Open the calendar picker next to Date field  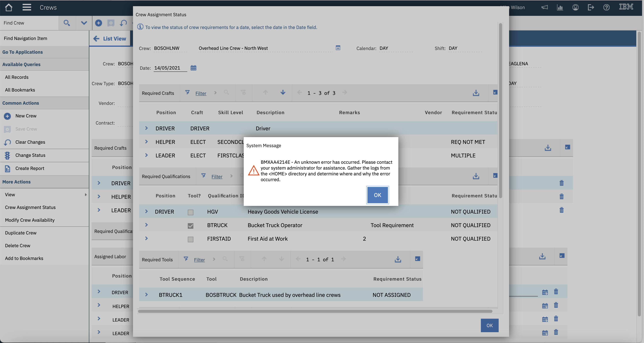coord(193,68)
